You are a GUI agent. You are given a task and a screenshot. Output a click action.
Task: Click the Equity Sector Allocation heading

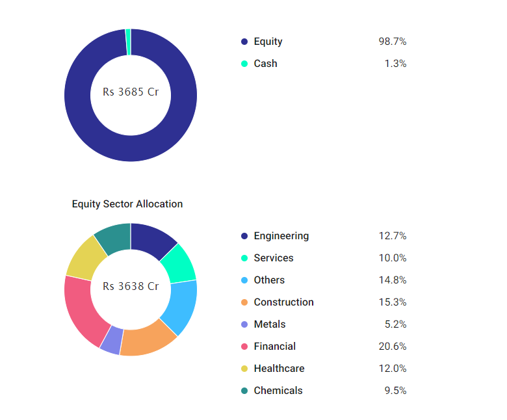[x=127, y=204]
